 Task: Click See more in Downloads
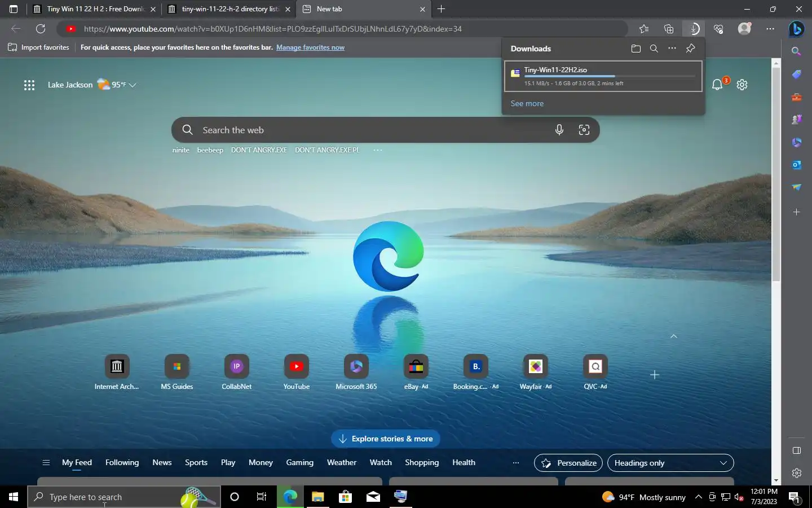tap(527, 103)
